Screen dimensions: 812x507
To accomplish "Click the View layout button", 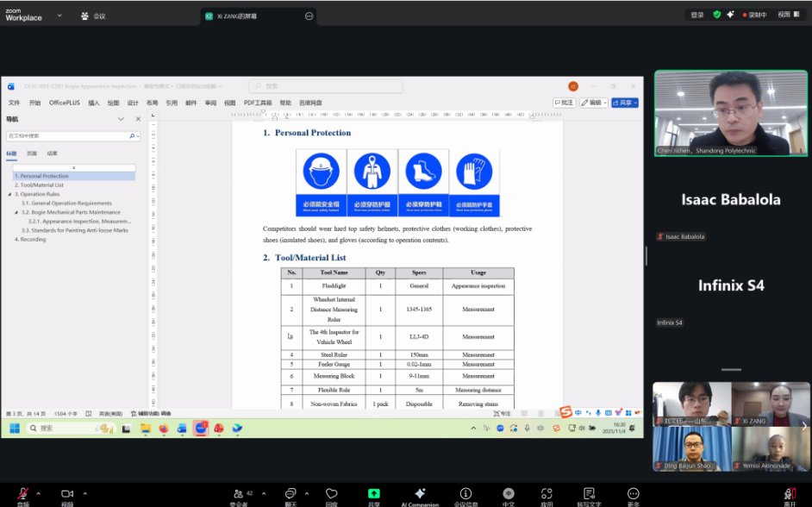I will [784, 15].
